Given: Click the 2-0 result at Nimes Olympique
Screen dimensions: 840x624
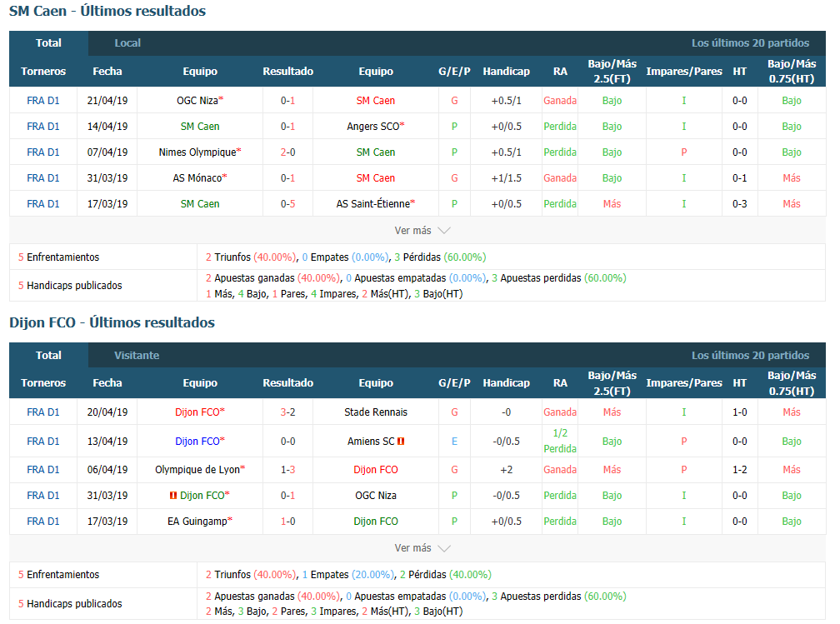Looking at the screenshot, I should 287,152.
